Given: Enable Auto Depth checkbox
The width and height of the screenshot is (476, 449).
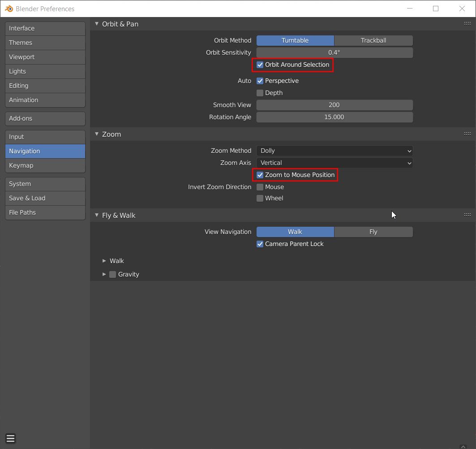Looking at the screenshot, I should [x=260, y=93].
